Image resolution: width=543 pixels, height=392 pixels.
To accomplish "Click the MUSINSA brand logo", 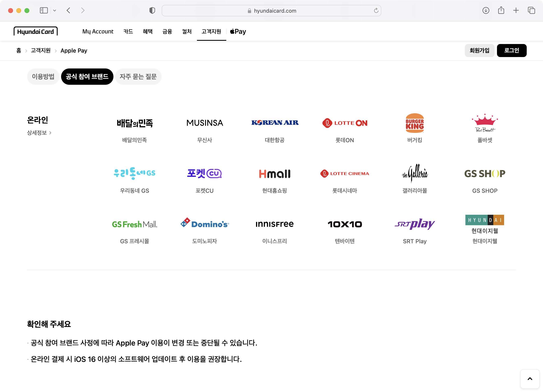I will tap(204, 123).
